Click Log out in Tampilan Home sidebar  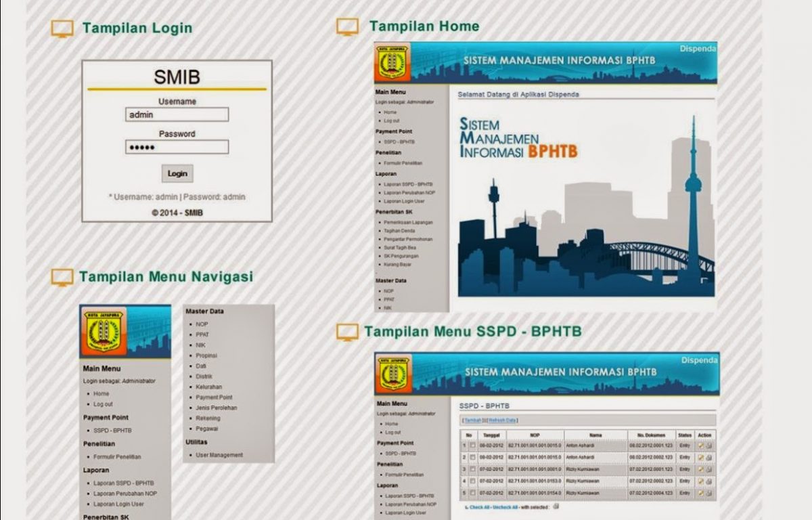tap(392, 121)
